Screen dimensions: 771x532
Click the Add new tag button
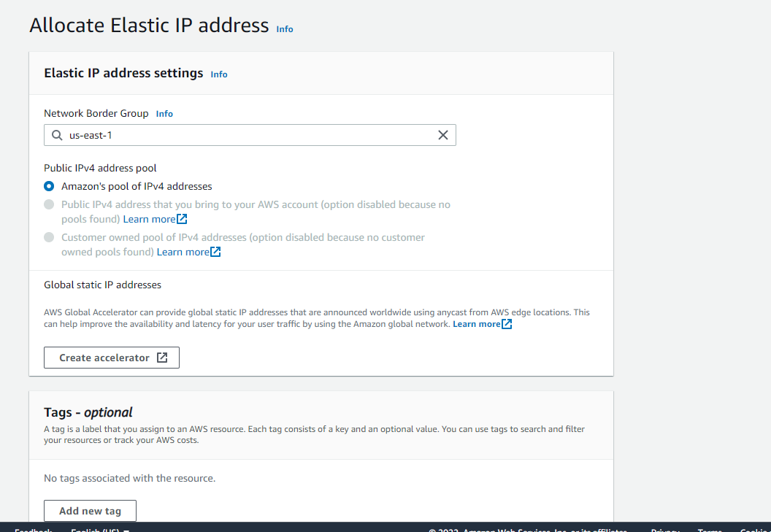pyautogui.click(x=90, y=511)
